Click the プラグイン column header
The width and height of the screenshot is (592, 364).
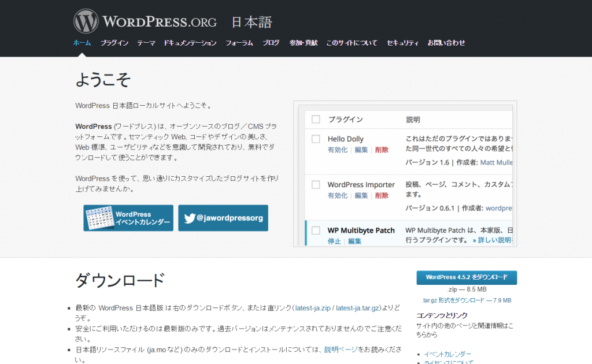(346, 120)
